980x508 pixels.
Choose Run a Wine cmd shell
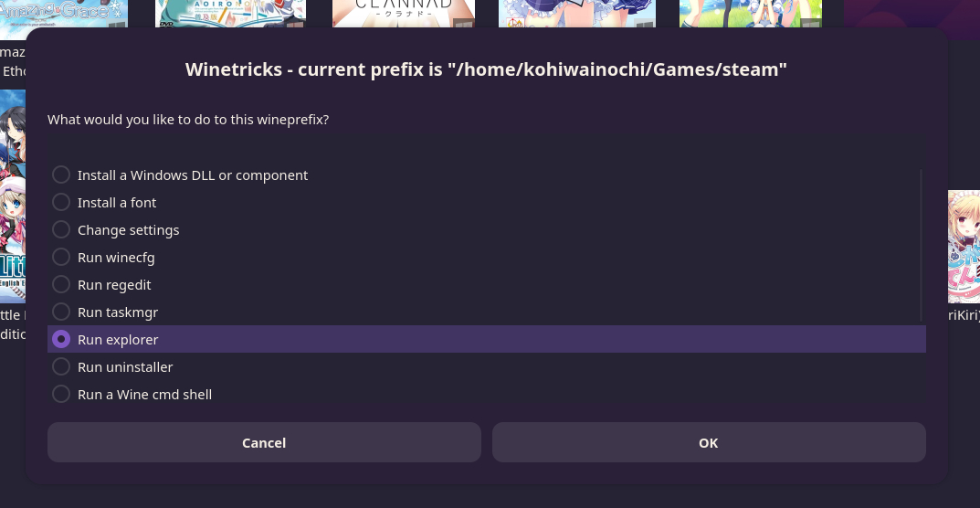61,394
